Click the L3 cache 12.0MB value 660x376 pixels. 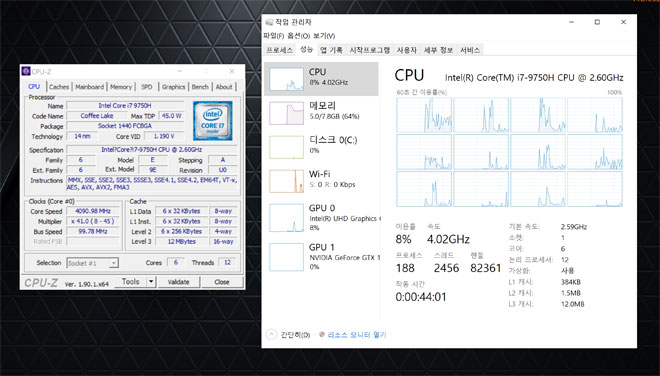click(x=572, y=304)
